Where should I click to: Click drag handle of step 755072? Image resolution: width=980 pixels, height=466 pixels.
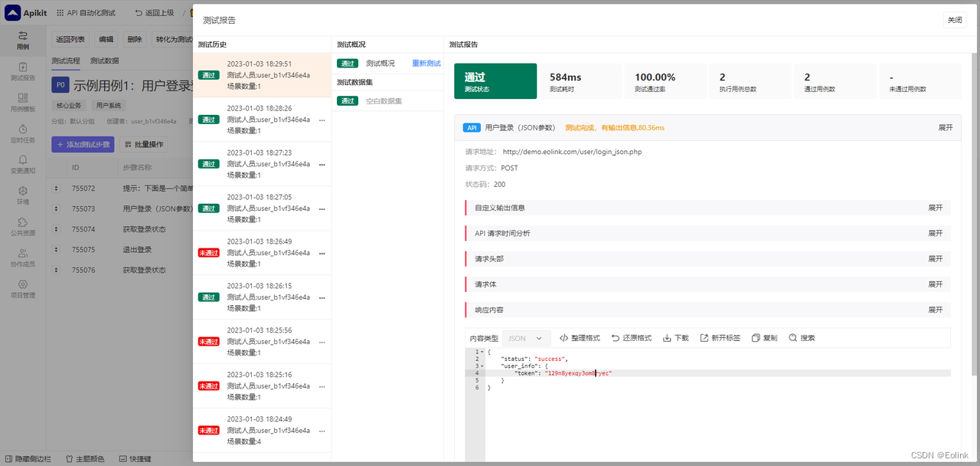click(x=56, y=188)
